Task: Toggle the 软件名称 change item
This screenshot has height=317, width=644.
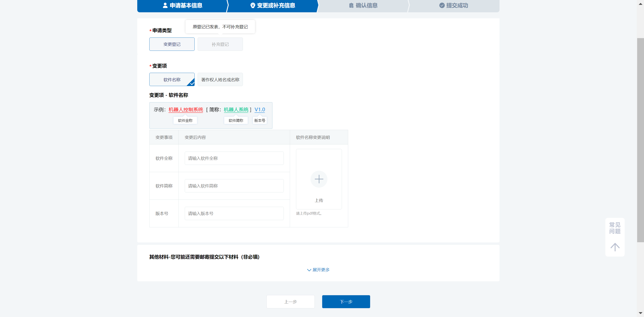Action: (x=172, y=80)
